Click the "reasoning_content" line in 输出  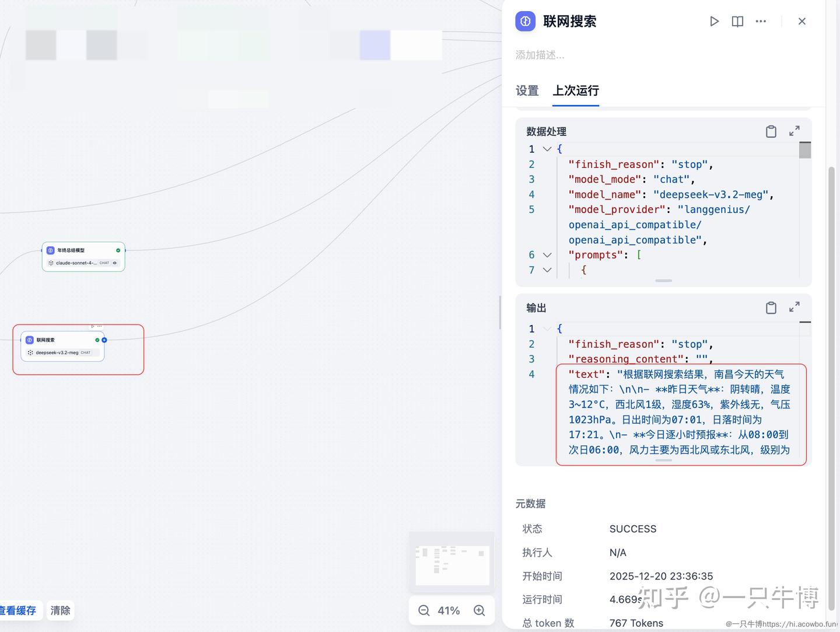640,359
